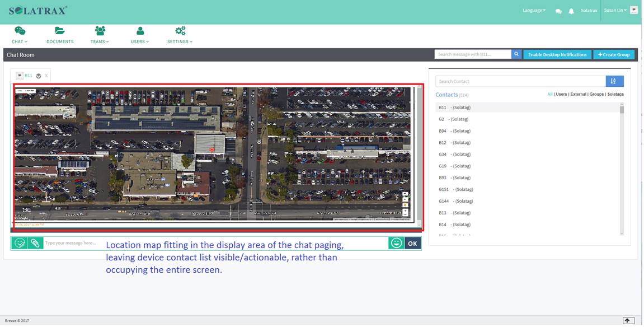644x327 pixels.
Task: Open the Chat menu icon
Action: 20,31
